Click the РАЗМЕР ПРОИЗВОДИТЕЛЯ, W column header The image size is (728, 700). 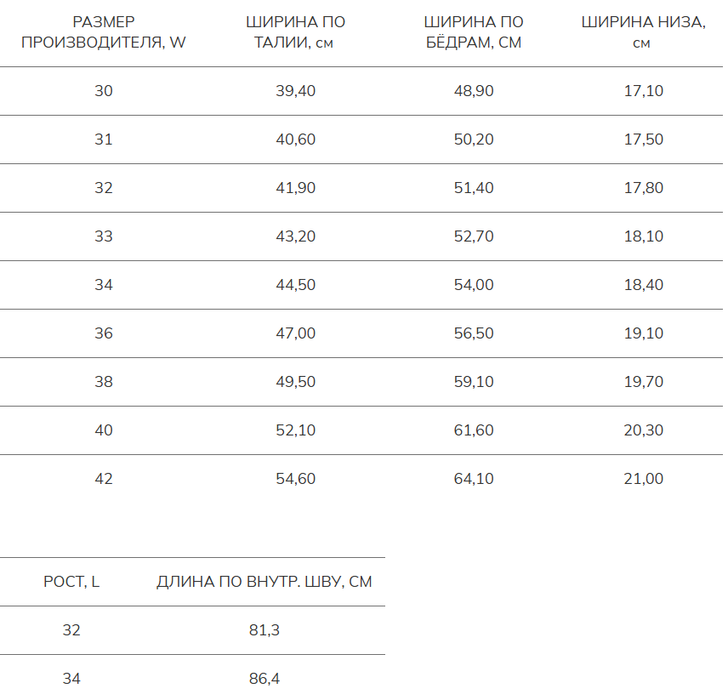tap(103, 32)
